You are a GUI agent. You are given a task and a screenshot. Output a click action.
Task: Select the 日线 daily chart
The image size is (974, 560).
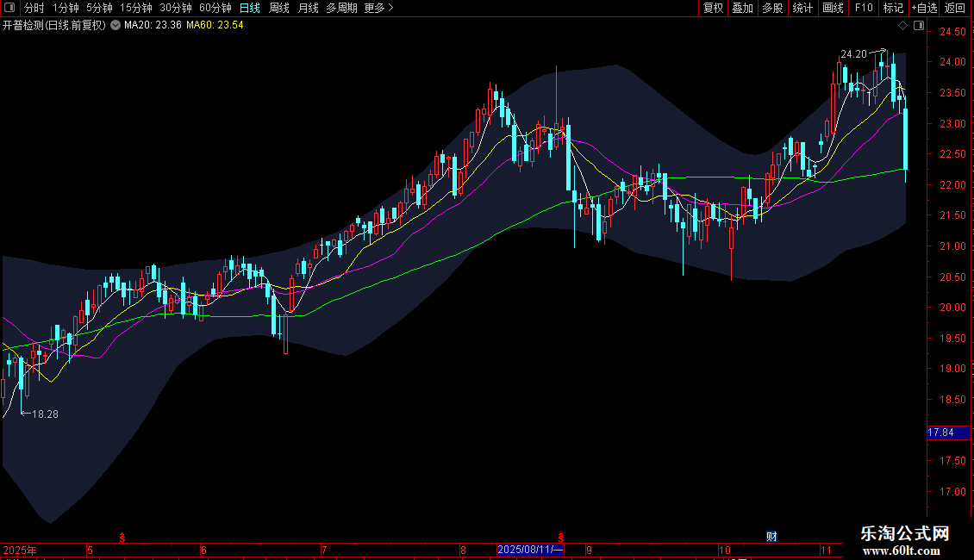(250, 8)
